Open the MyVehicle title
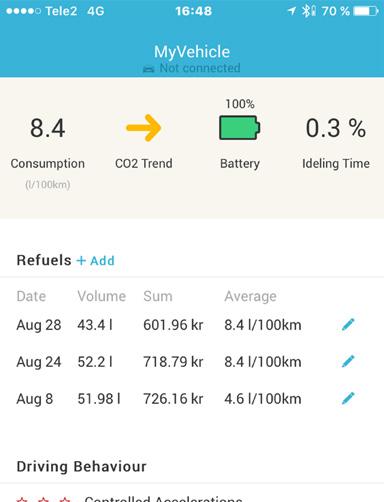Screen dimensions: 384x502 pos(192,52)
